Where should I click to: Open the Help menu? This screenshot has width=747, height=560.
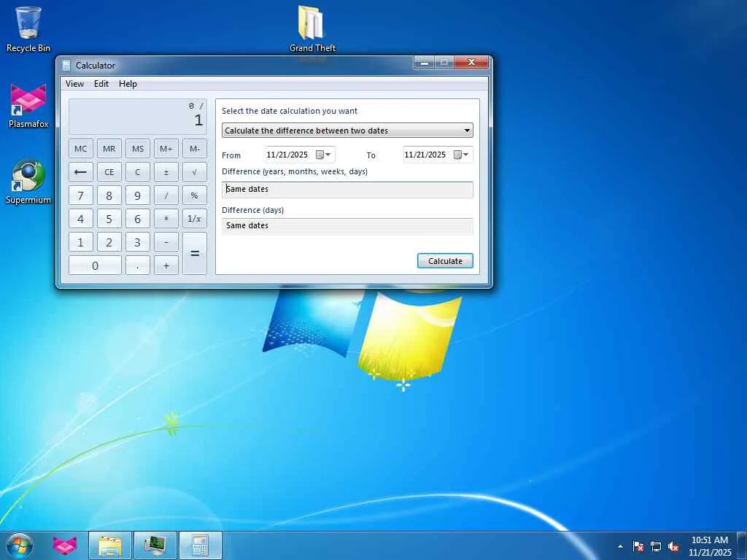point(128,84)
